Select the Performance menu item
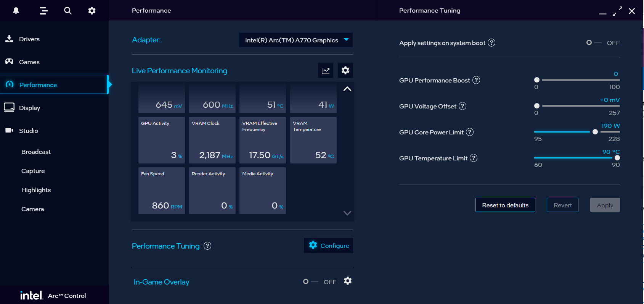The width and height of the screenshot is (644, 304). tap(54, 84)
